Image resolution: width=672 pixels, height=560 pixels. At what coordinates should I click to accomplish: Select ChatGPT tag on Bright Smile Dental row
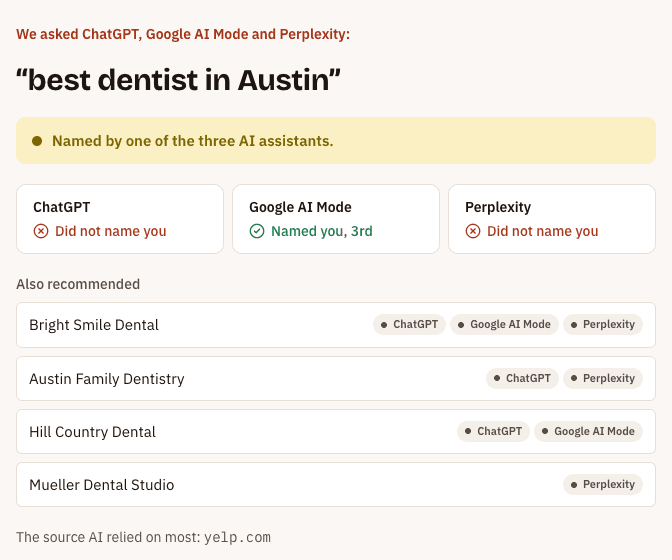(x=409, y=324)
